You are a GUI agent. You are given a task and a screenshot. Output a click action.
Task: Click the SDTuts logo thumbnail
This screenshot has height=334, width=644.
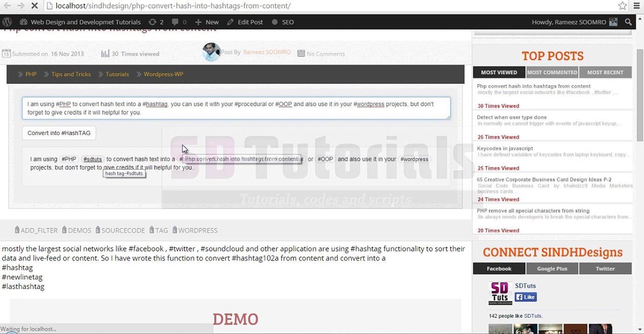click(x=500, y=293)
